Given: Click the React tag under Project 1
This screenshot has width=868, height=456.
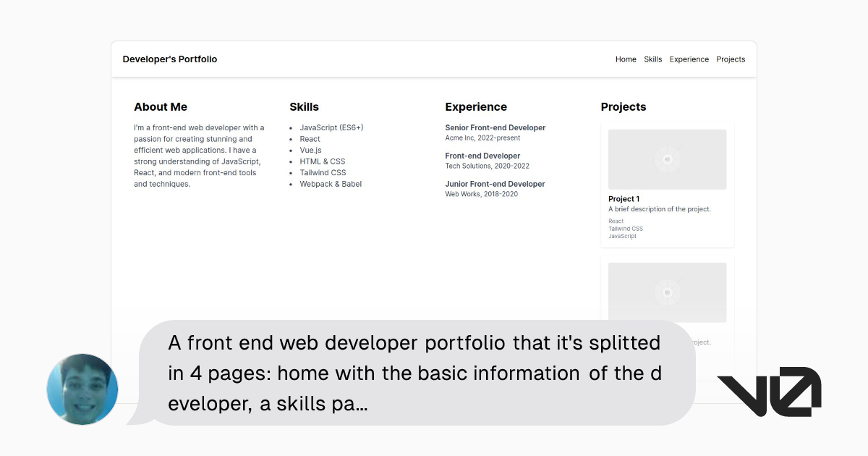Looking at the screenshot, I should pos(615,221).
